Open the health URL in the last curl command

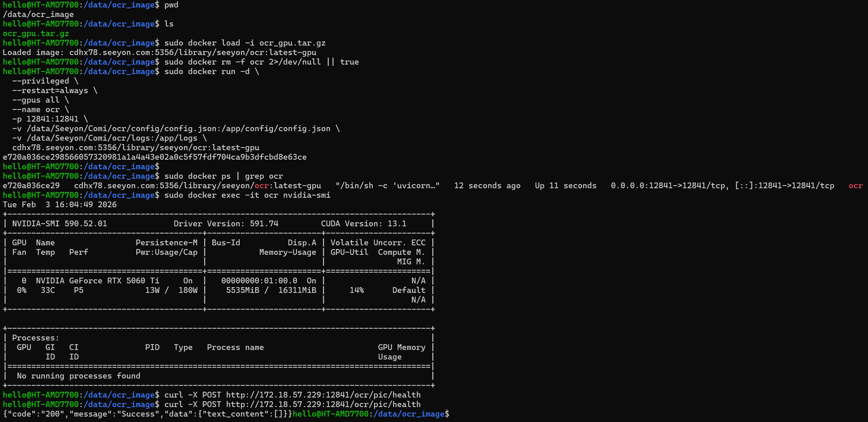[323, 404]
